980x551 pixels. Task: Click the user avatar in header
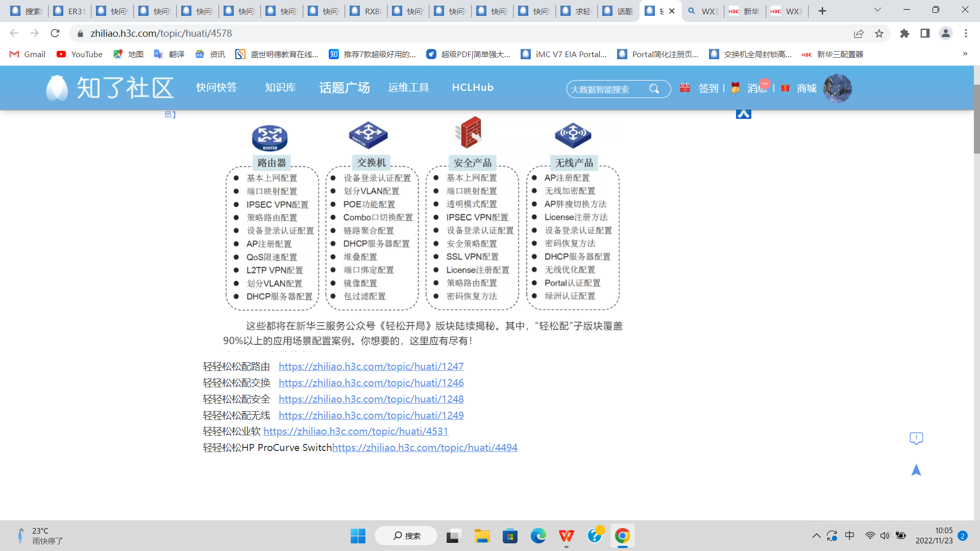coord(837,88)
